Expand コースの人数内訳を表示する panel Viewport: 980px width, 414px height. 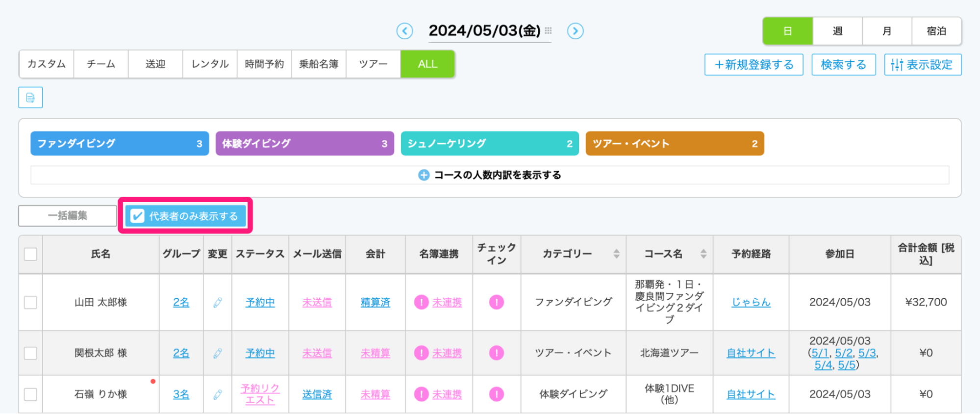490,175
